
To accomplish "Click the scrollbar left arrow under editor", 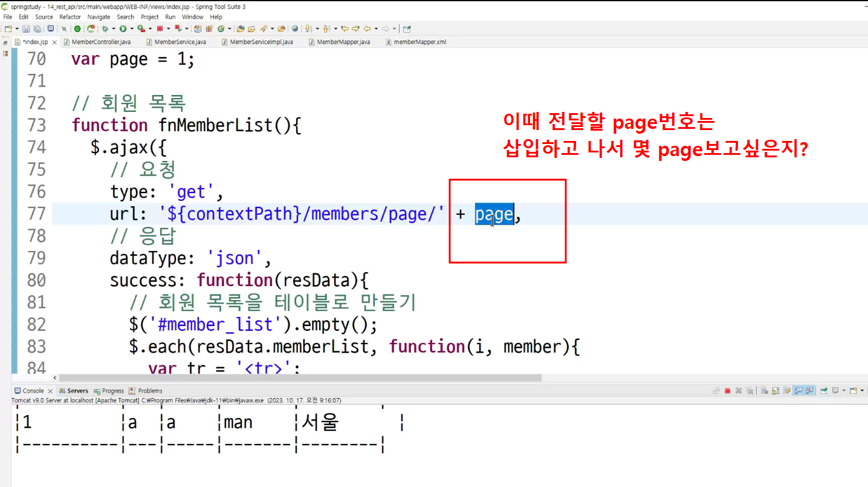I will (56, 378).
